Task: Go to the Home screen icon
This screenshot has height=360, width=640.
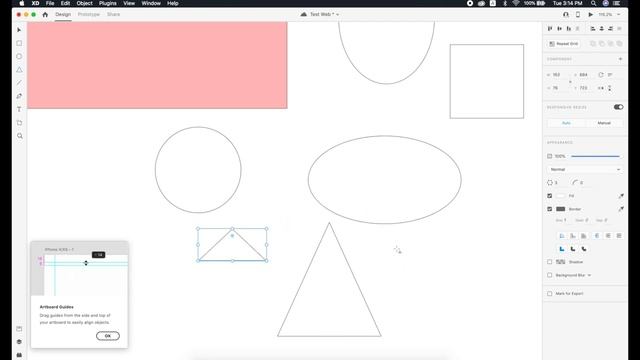Action: (x=45, y=14)
